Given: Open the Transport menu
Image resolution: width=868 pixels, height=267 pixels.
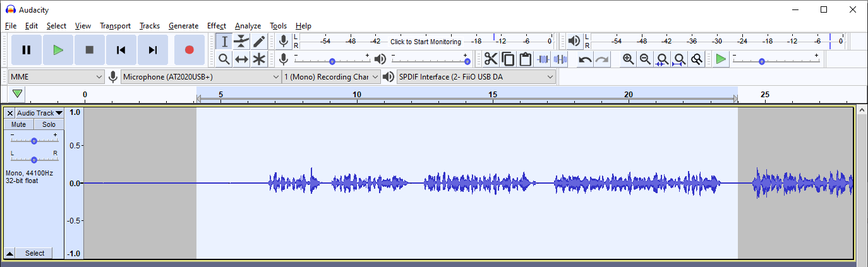Looking at the screenshot, I should (115, 26).
